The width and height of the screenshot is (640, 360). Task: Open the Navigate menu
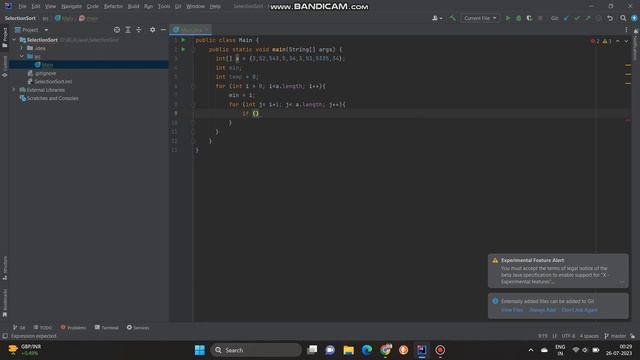coord(71,7)
